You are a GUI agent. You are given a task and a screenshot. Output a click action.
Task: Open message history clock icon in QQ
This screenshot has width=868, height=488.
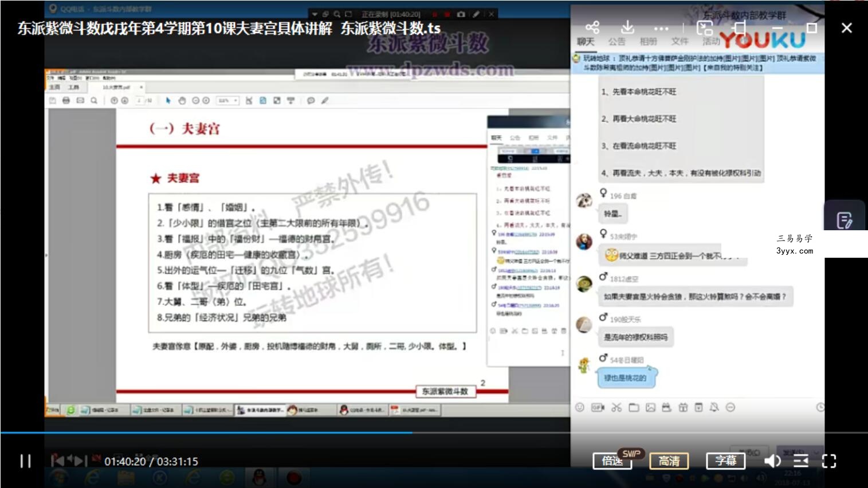click(820, 407)
